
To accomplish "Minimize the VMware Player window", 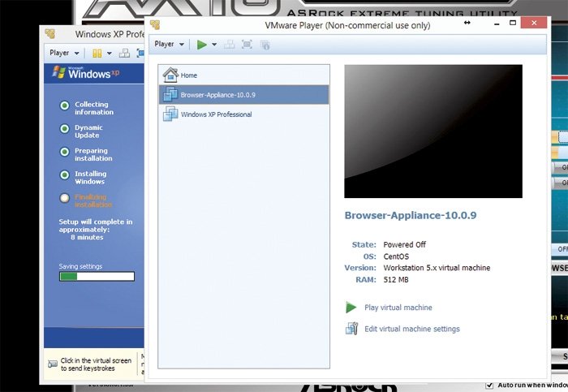I will [497, 24].
